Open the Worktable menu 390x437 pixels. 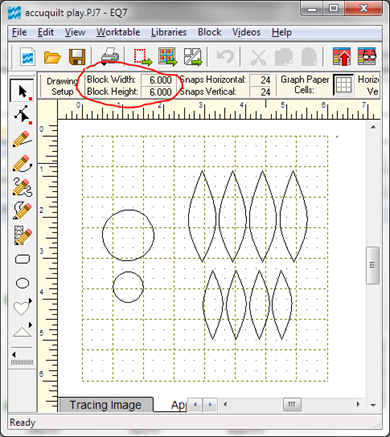[118, 32]
